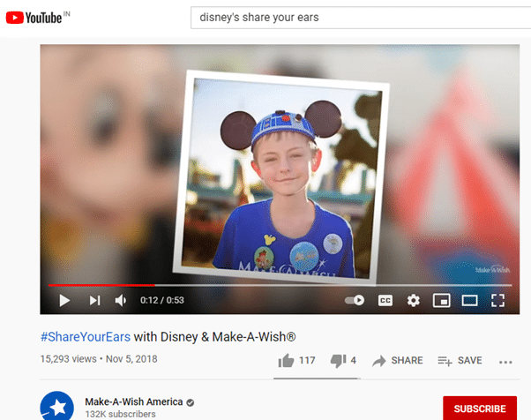Skip to the next video
Viewport: 531px width, 420px height.
click(x=95, y=300)
